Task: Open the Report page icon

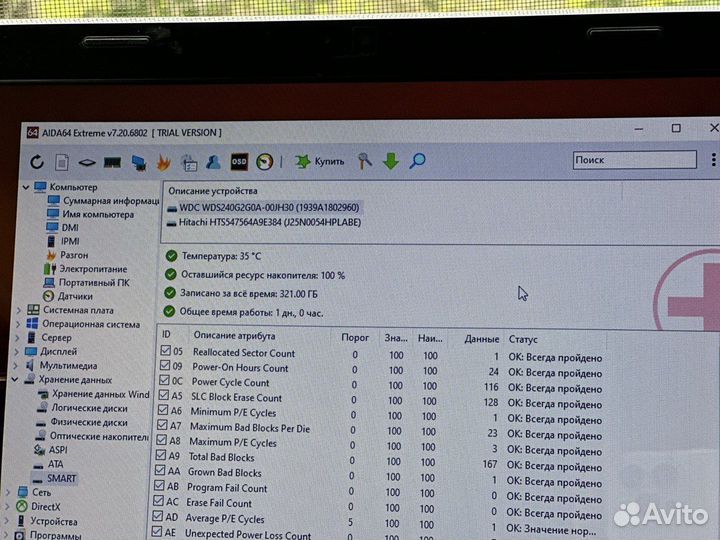Action: click(x=62, y=162)
